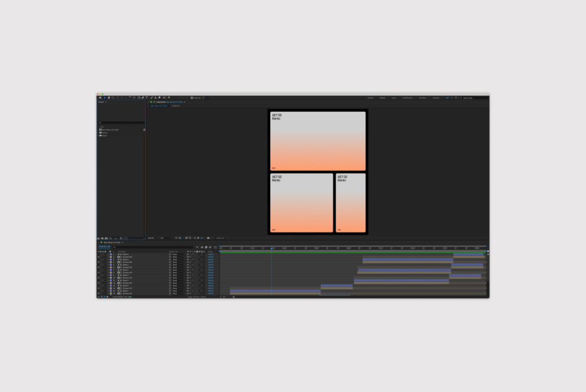Viewport: 586px width, 392px height.
Task: Move the timeline playhead marker
Action: (x=272, y=248)
